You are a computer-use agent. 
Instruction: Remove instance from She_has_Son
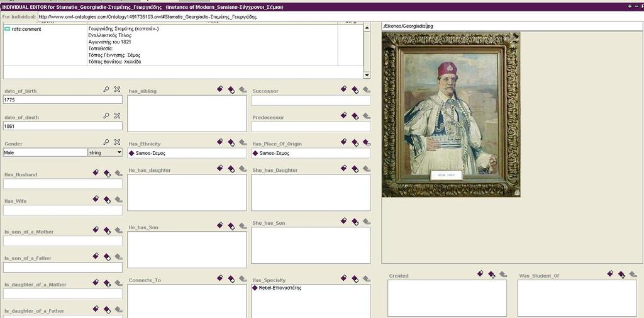[367, 221]
